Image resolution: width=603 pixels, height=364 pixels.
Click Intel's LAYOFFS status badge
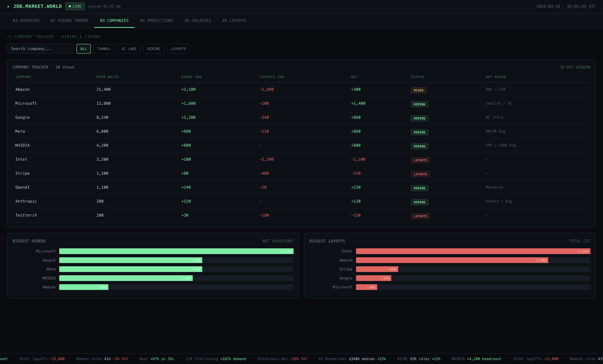pos(420,160)
